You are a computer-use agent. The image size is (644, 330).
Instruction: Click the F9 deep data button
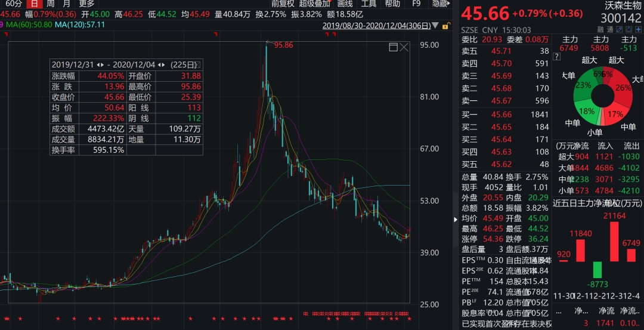point(416,4)
